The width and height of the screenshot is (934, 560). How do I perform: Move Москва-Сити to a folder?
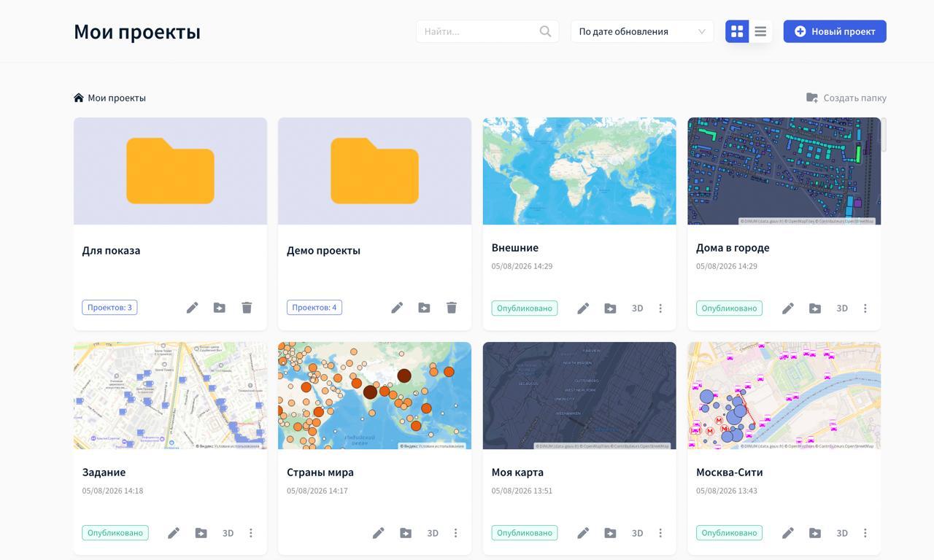click(x=815, y=533)
